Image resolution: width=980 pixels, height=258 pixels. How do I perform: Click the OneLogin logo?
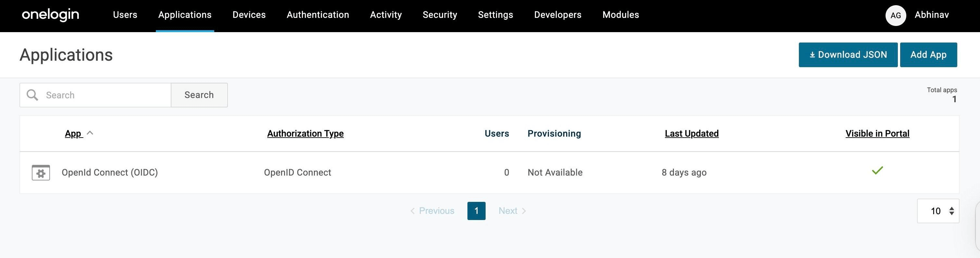(50, 15)
